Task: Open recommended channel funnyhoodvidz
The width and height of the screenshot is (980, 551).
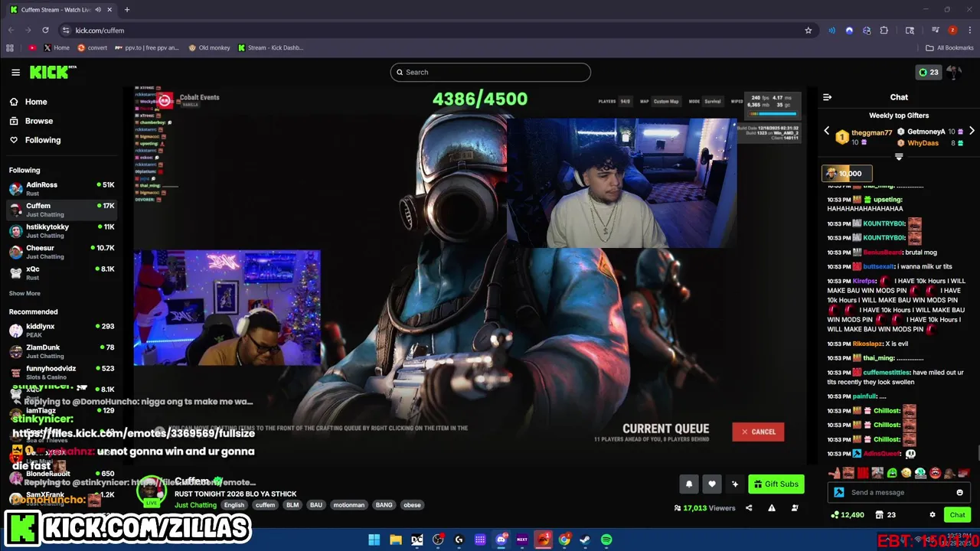Action: point(61,373)
